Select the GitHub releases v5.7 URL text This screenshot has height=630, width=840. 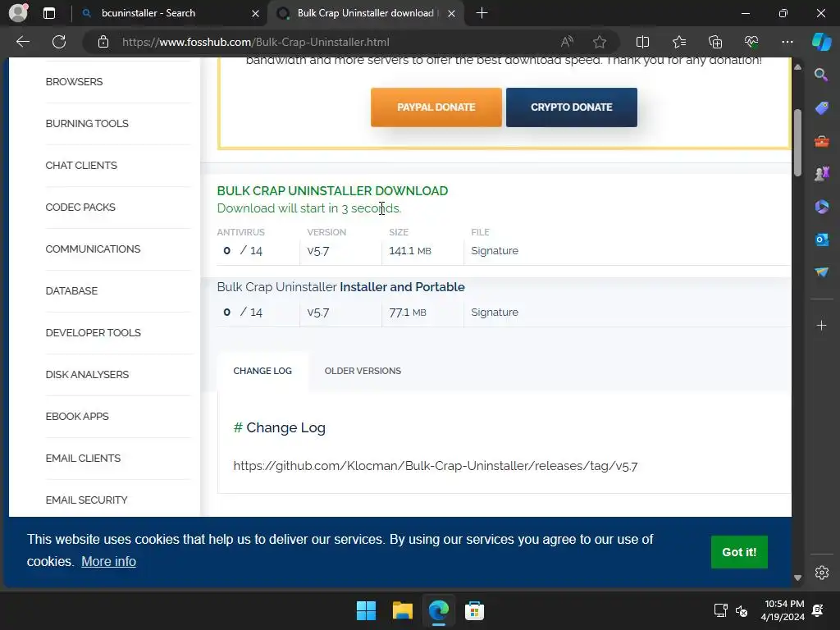click(x=436, y=466)
